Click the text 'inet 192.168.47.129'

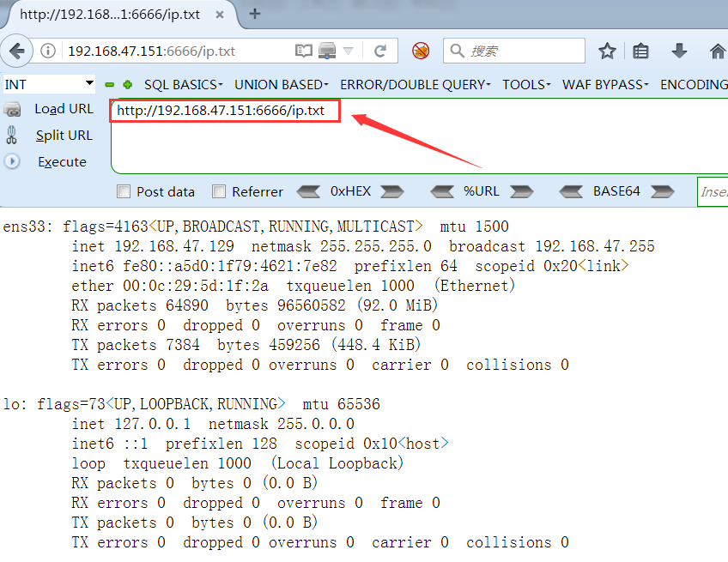point(153,246)
